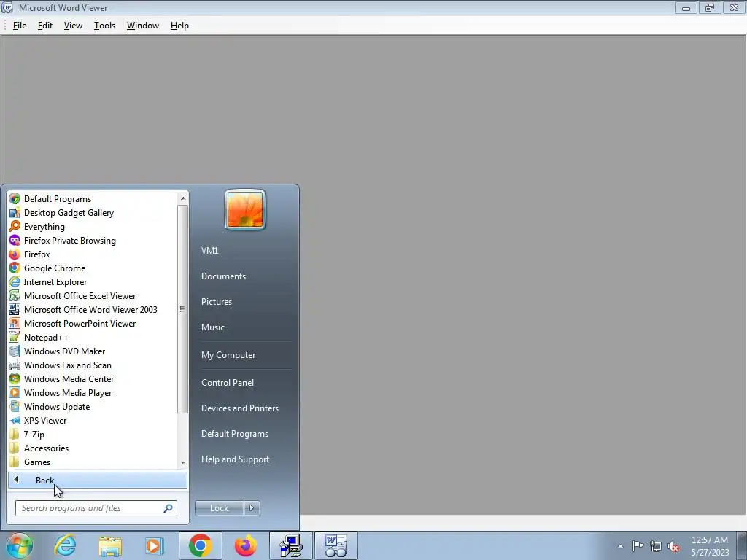The image size is (747, 560).
Task: Open Music from the start menu
Action: [212, 327]
